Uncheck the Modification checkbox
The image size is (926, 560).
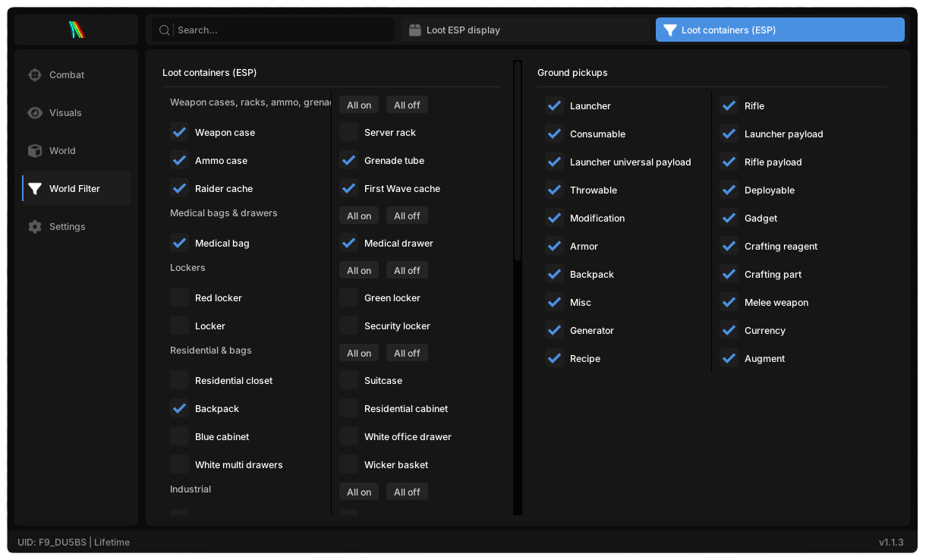[x=555, y=218]
